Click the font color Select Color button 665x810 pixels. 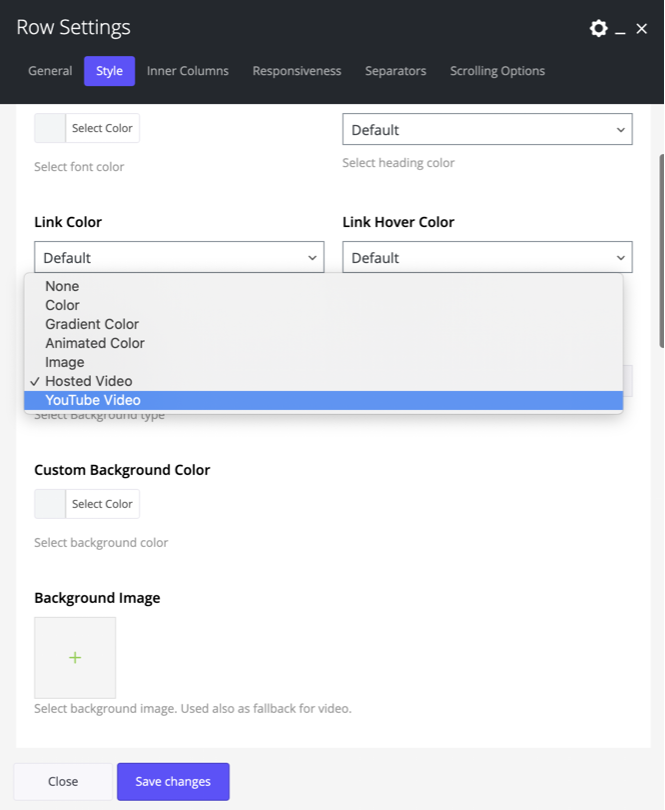click(x=102, y=128)
